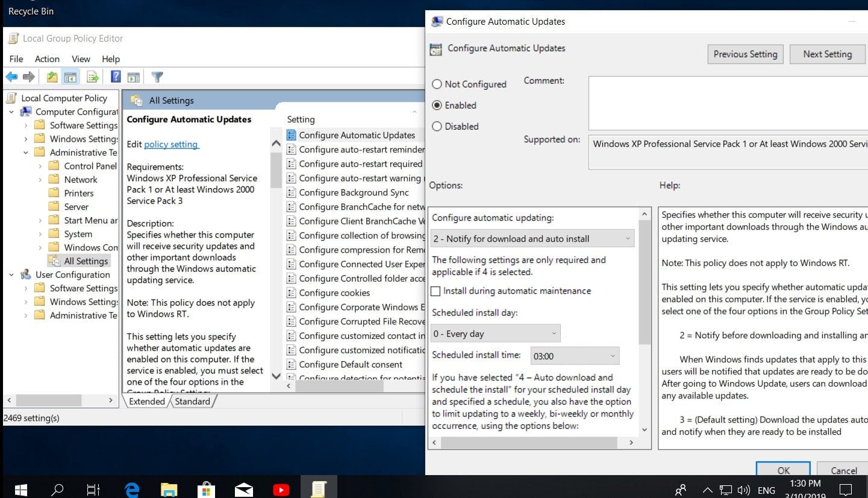This screenshot has width=868, height=498.
Task: Switch to the Standard tab
Action: (x=192, y=402)
